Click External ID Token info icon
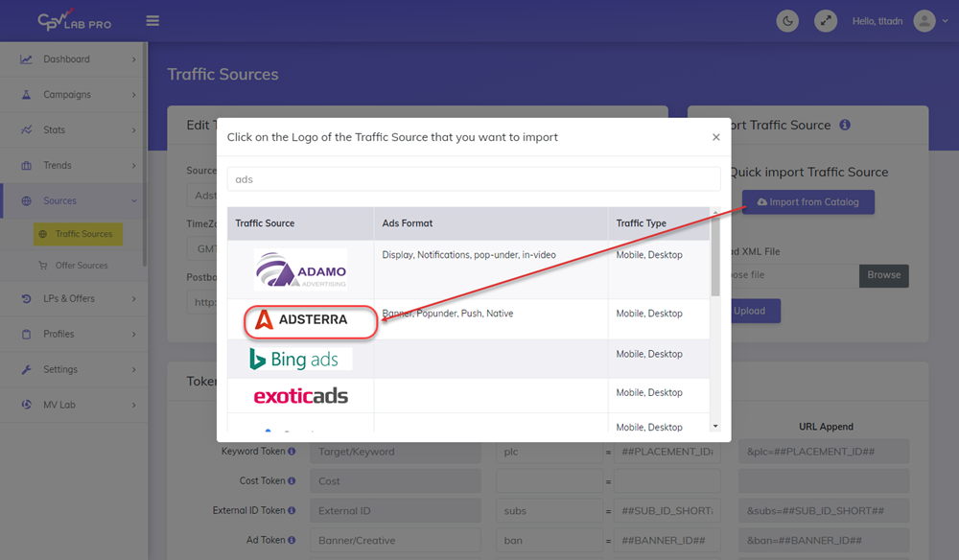The height and width of the screenshot is (560, 959). click(292, 510)
